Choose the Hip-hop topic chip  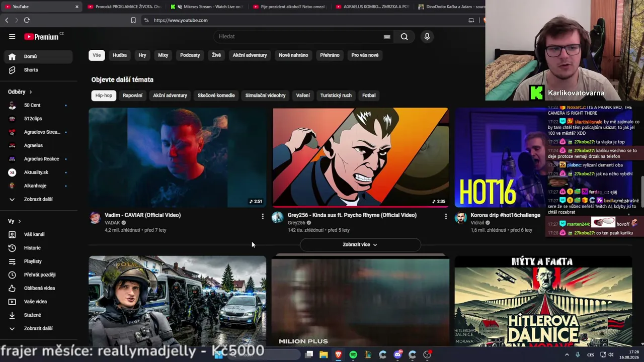click(x=104, y=96)
